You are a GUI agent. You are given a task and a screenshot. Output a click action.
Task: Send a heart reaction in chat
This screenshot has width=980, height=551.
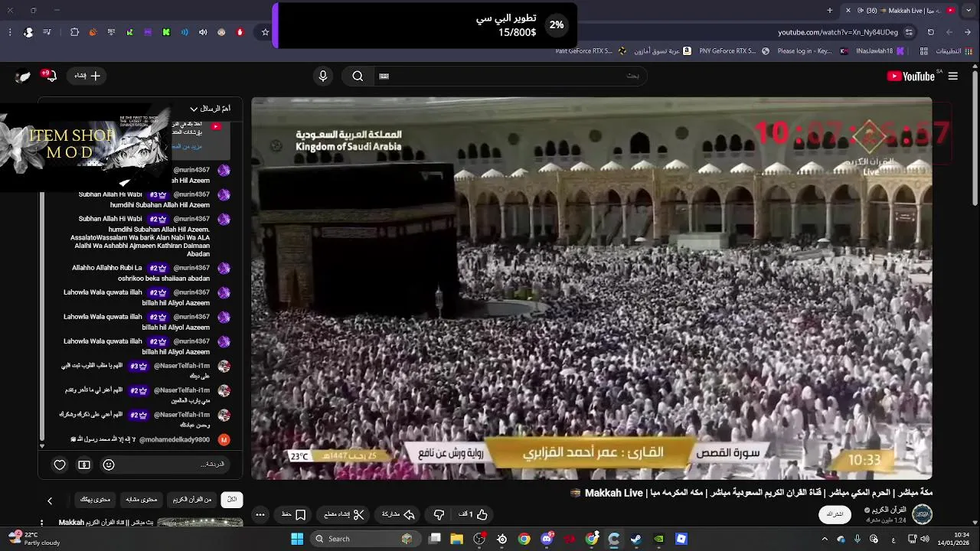(60, 465)
